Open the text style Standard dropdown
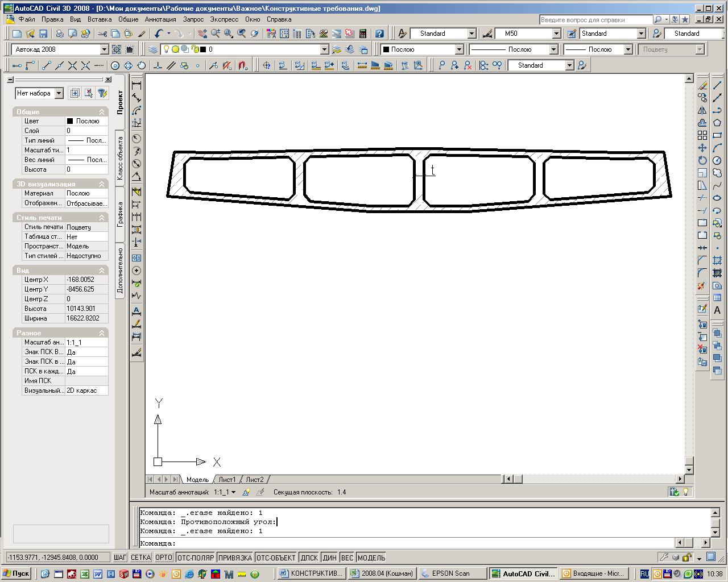The height and width of the screenshot is (582, 728). coord(471,34)
